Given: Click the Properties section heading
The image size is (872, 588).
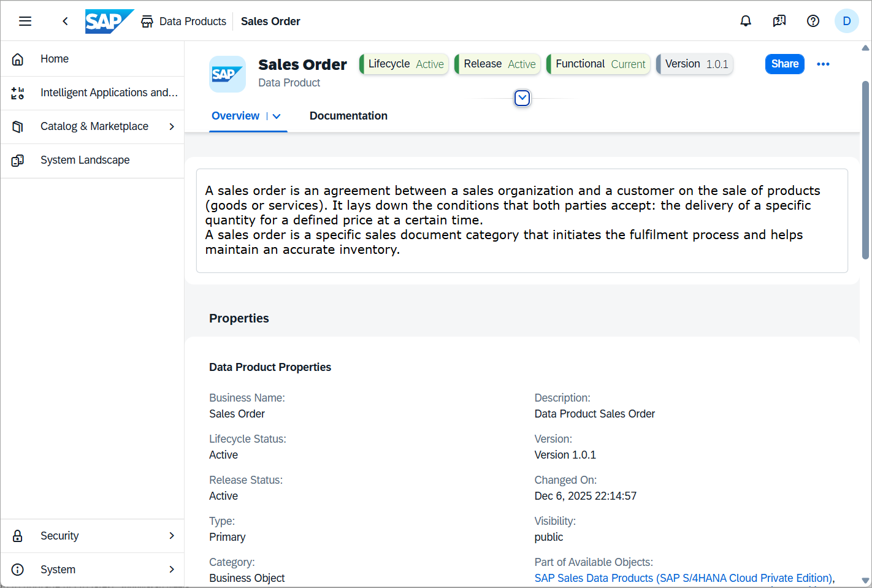Looking at the screenshot, I should click(239, 318).
